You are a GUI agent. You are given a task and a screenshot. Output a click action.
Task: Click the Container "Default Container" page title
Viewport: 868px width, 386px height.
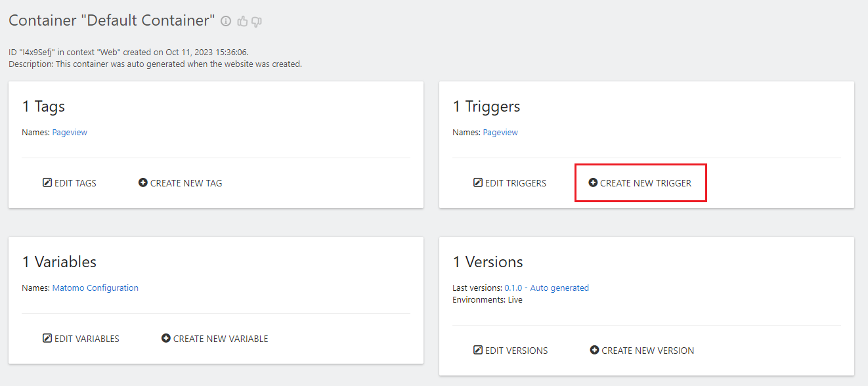coord(112,20)
